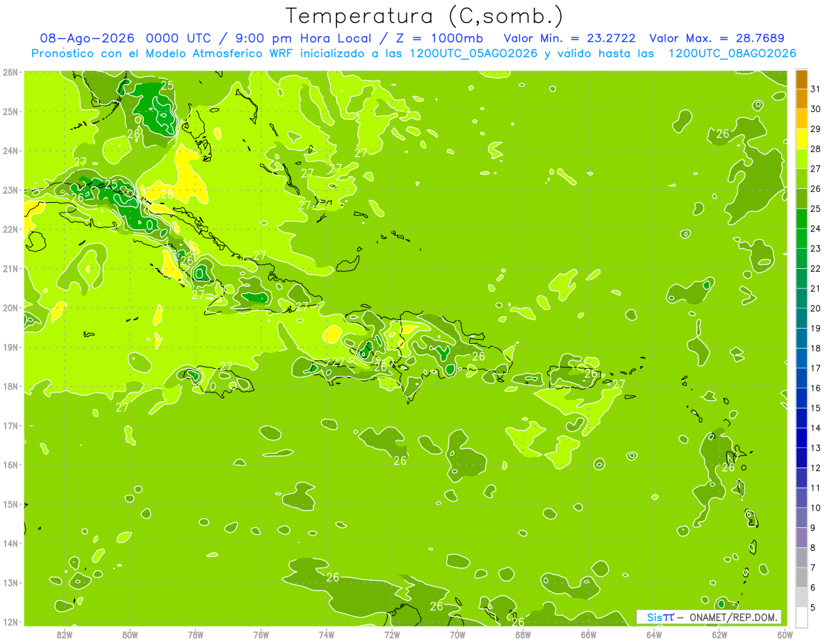834x644 pixels.
Task: Click the longitude axis label 78W
Action: click(195, 634)
